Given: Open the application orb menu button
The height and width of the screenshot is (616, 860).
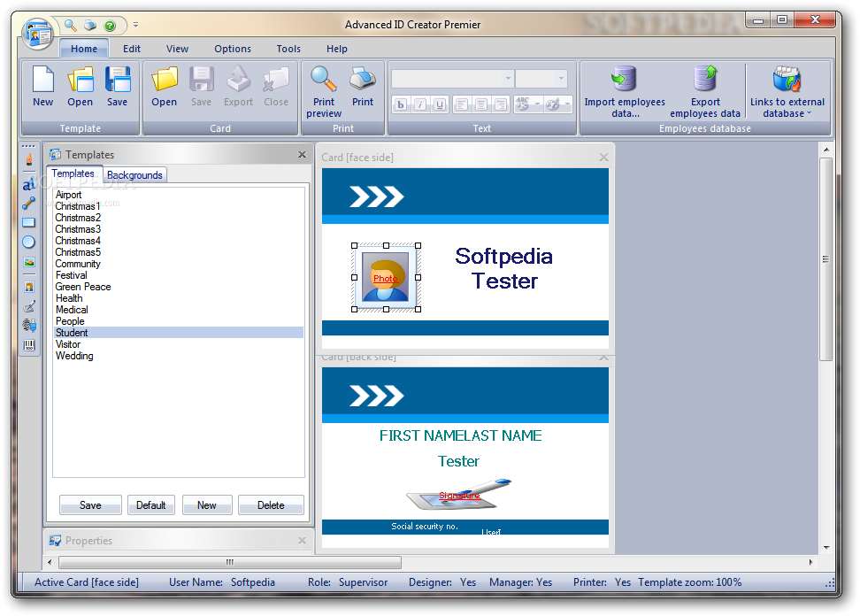Looking at the screenshot, I should tap(37, 34).
